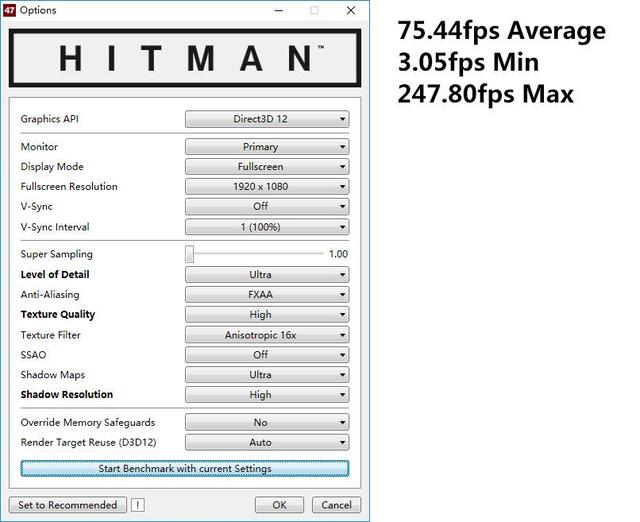This screenshot has width=640, height=522.
Task: Open the Shadow Maps dropdown
Action: [267, 375]
